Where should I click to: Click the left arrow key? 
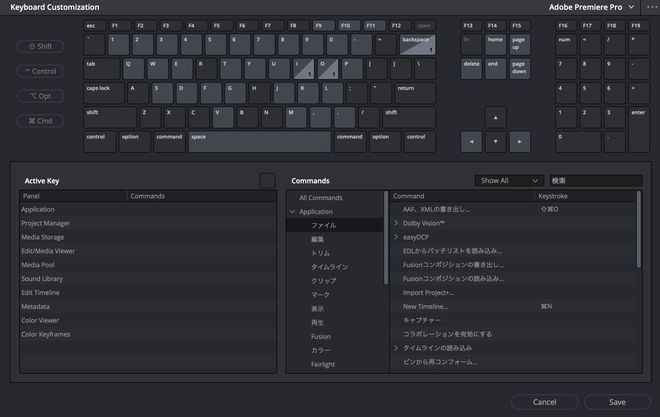tap(470, 141)
